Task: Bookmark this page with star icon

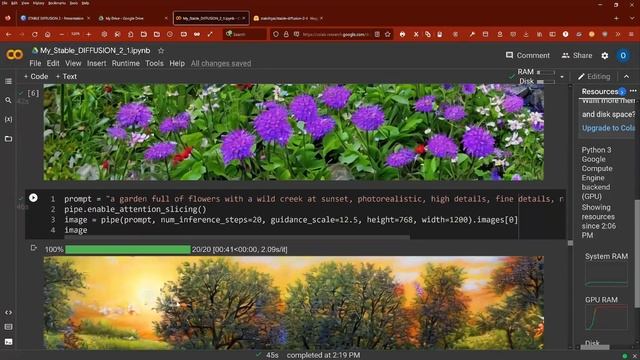Action: point(388,35)
